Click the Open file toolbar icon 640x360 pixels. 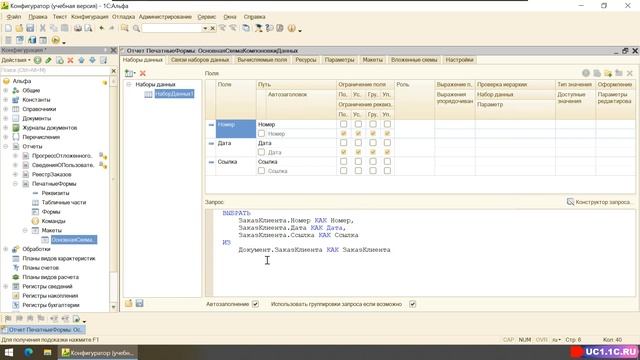19,28
